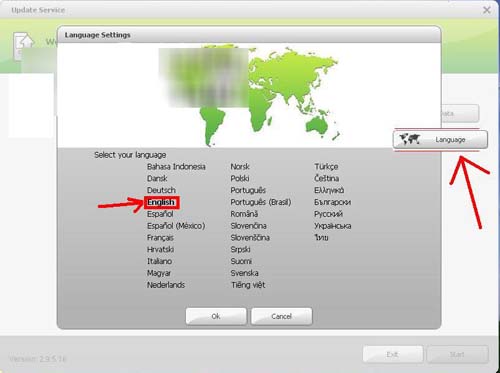
Task: Open the Language button on the right
Action: point(440,139)
